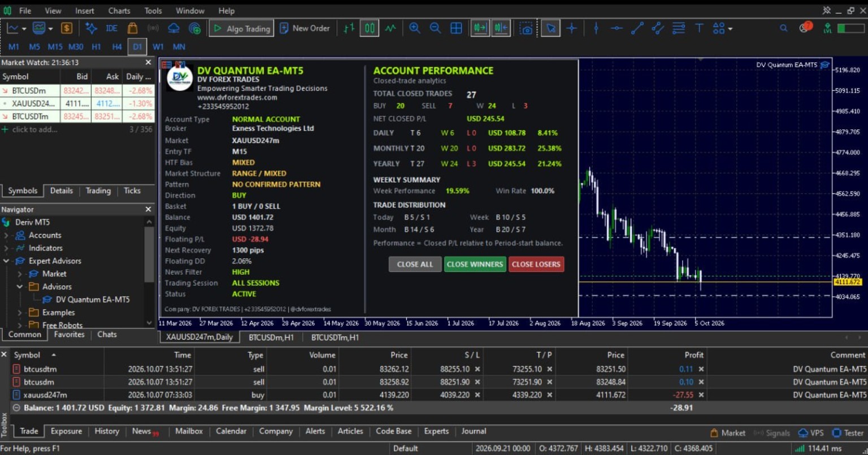Select the equidistant channel tool

(658, 28)
